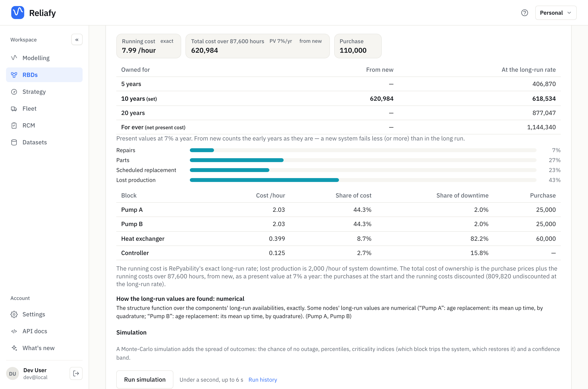Open the RCM section
The width and height of the screenshot is (588, 389).
point(44,125)
